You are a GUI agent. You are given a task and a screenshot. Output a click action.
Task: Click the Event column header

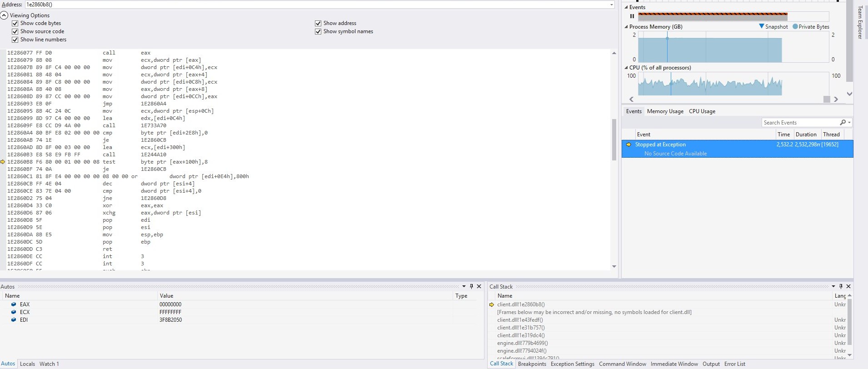(x=705, y=135)
